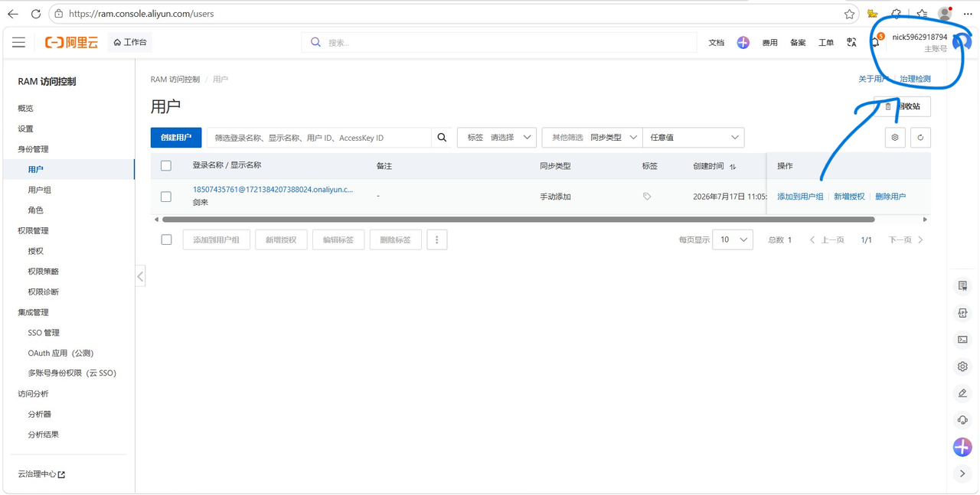This screenshot has width=980, height=495.
Task: Open Cloud Shell terminal icon in right toolbar
Action: click(x=962, y=340)
